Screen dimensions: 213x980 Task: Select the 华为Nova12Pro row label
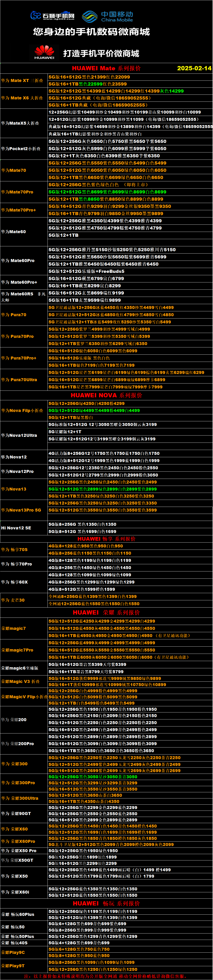17,471
